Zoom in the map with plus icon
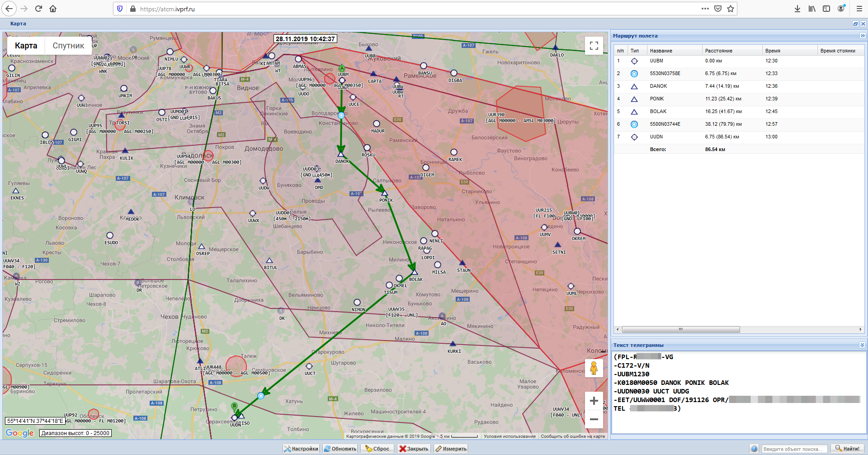Viewport: 868px width, 455px height. [x=594, y=401]
